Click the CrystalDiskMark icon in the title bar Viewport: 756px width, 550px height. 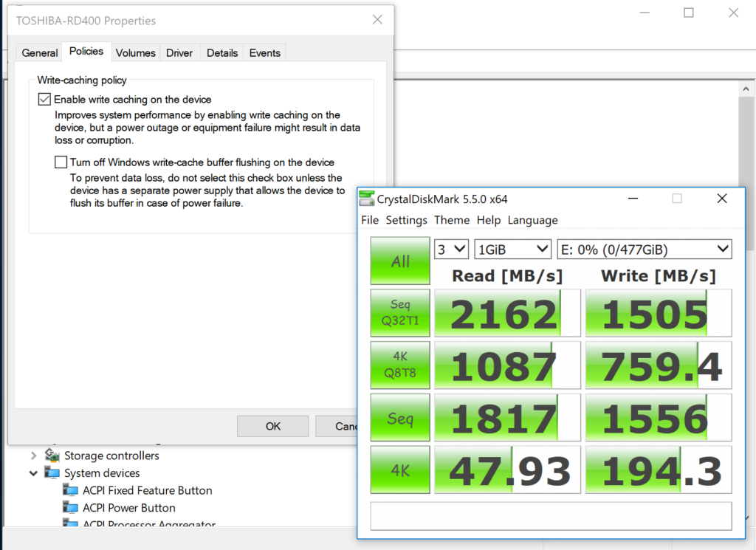tap(366, 198)
